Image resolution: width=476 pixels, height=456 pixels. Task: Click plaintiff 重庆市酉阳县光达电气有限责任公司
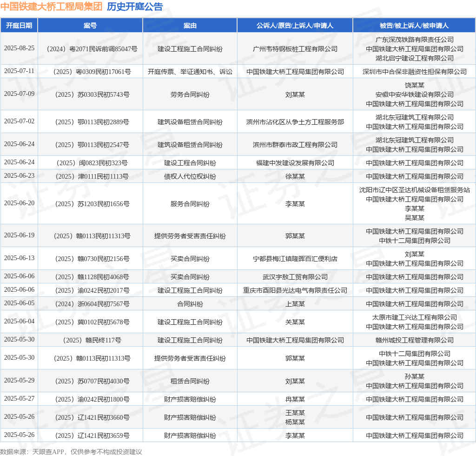click(x=295, y=290)
